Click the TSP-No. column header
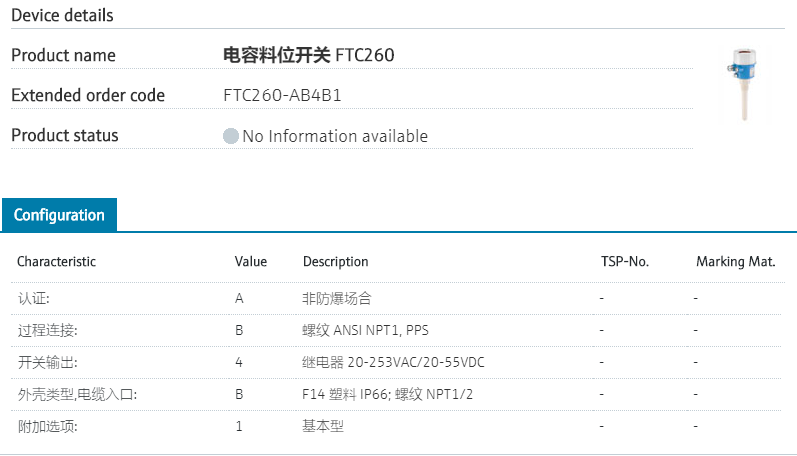 625,262
